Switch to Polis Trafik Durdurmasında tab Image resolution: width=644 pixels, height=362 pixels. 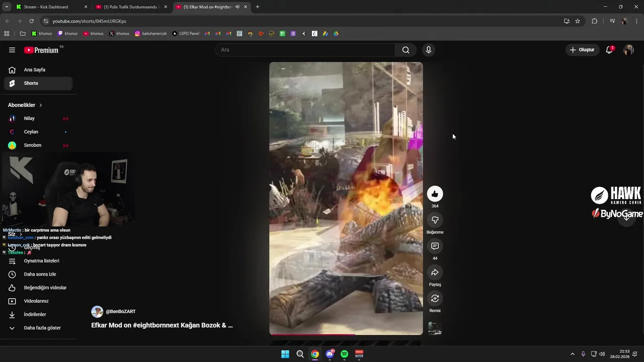pyautogui.click(x=131, y=7)
